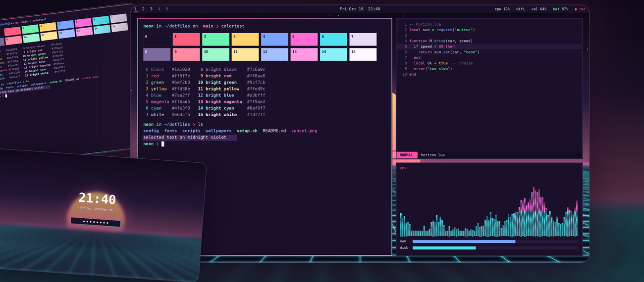Image resolution: width=644 pixels, height=282 pixels.
Task: Click 'fonts' directory in main terminal ls output
Action: point(170,131)
